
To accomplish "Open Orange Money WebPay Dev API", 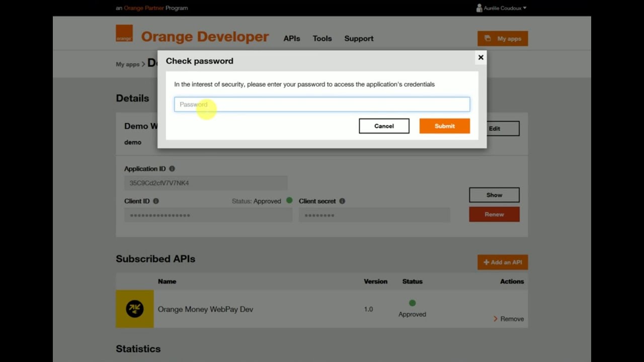I will [205, 309].
